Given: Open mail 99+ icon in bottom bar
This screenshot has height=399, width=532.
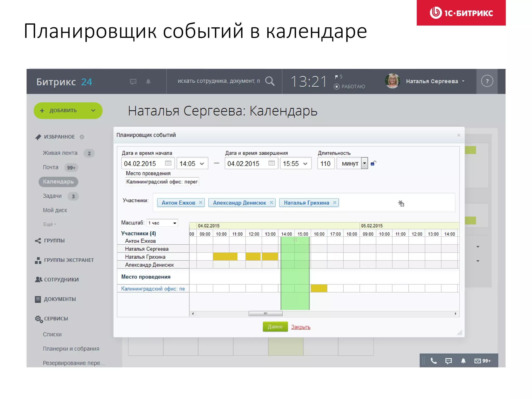Looking at the screenshot, I should click(x=482, y=361).
